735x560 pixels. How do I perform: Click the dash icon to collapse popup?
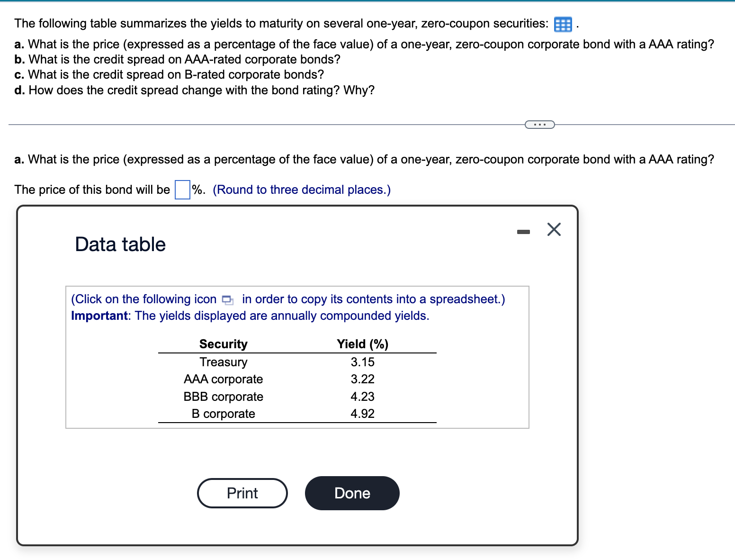coord(523,230)
